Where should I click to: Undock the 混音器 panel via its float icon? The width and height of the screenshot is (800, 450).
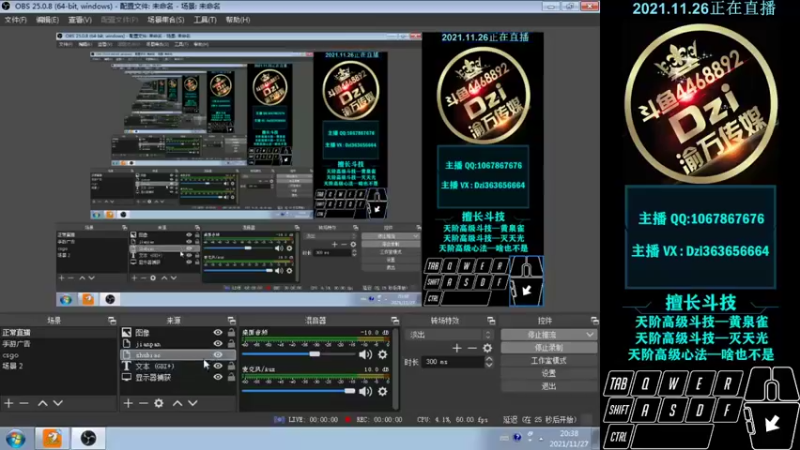[394, 321]
